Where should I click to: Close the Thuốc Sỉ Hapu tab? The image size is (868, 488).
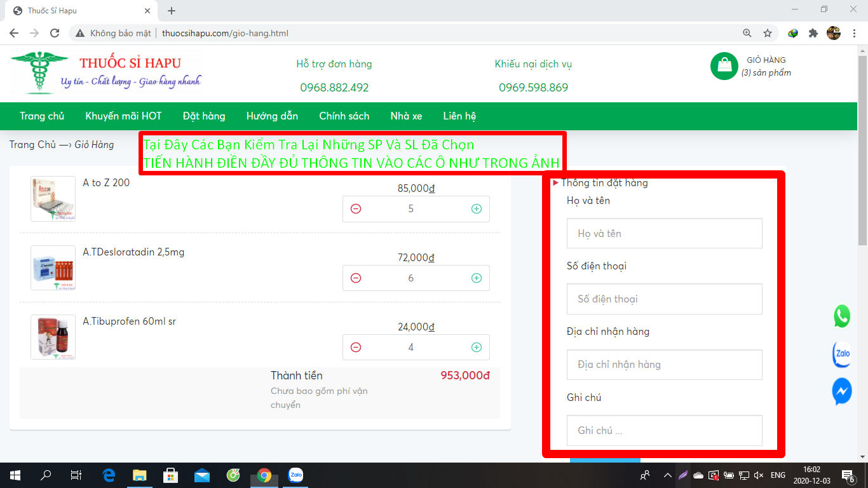[x=147, y=11]
